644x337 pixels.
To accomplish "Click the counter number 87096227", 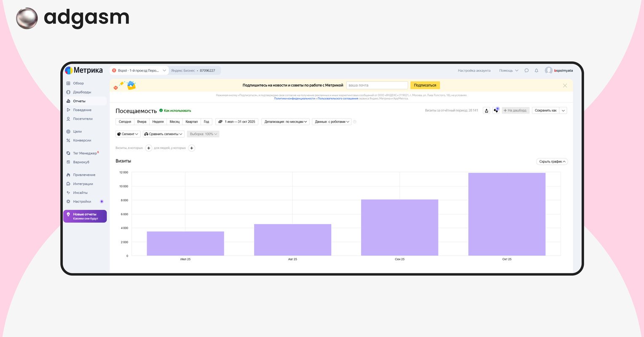I will (x=207, y=70).
